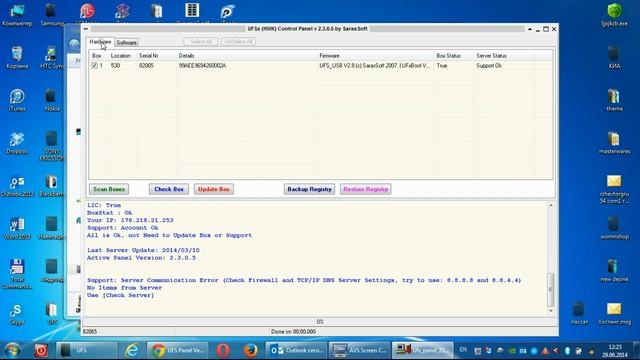The height and width of the screenshot is (360, 640).
Task: Click the UnSelect All button
Action: tap(238, 42)
